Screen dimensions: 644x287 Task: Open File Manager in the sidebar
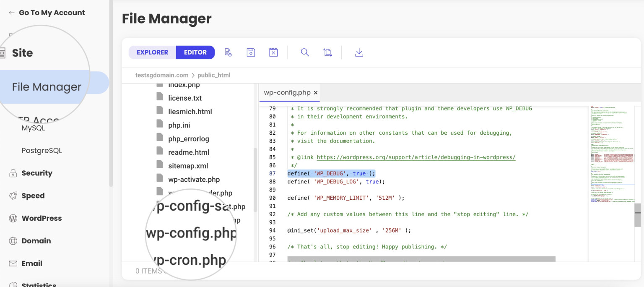tap(47, 87)
